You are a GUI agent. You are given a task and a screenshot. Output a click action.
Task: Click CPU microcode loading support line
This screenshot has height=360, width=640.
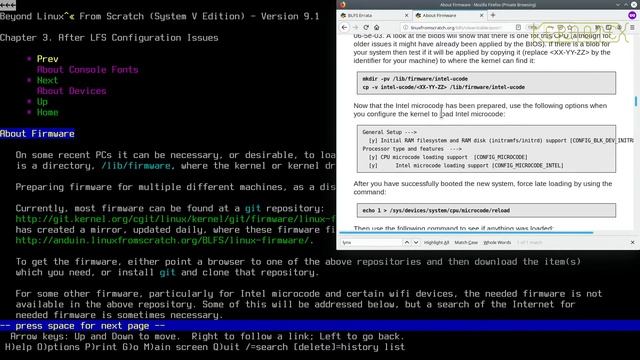[448, 157]
